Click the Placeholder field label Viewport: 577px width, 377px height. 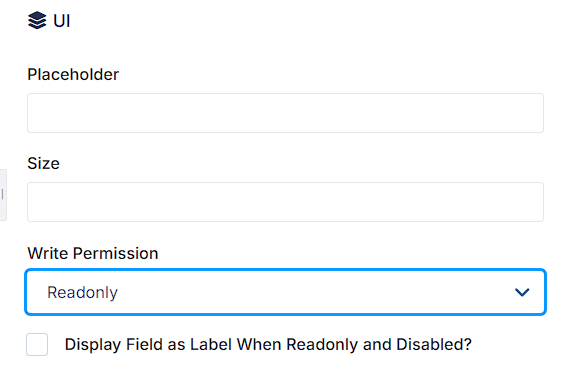pyautogui.click(x=73, y=74)
